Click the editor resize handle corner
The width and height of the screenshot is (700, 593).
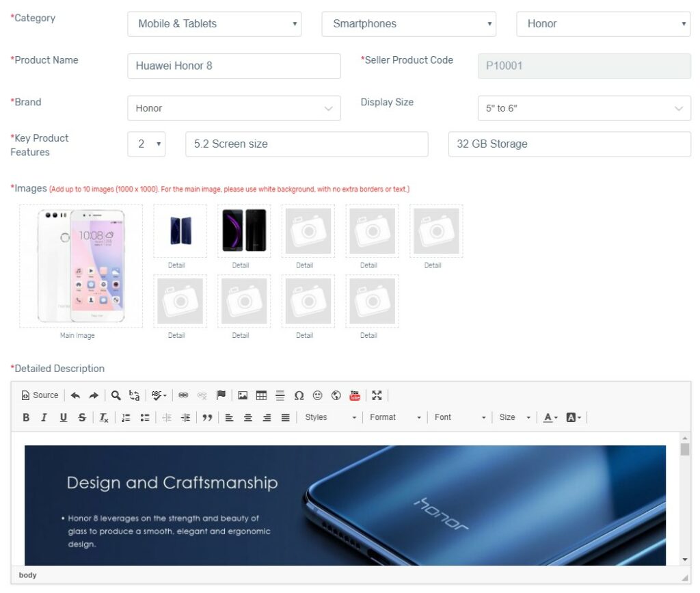685,577
